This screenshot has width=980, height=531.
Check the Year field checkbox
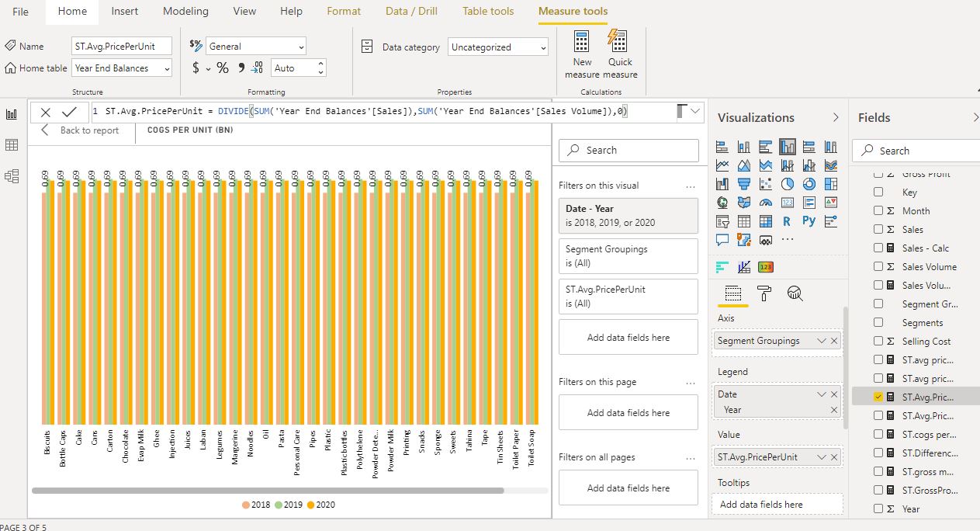878,508
